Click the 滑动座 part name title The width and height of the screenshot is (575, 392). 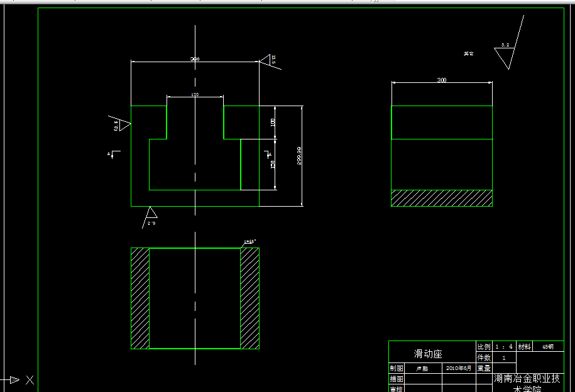point(428,354)
